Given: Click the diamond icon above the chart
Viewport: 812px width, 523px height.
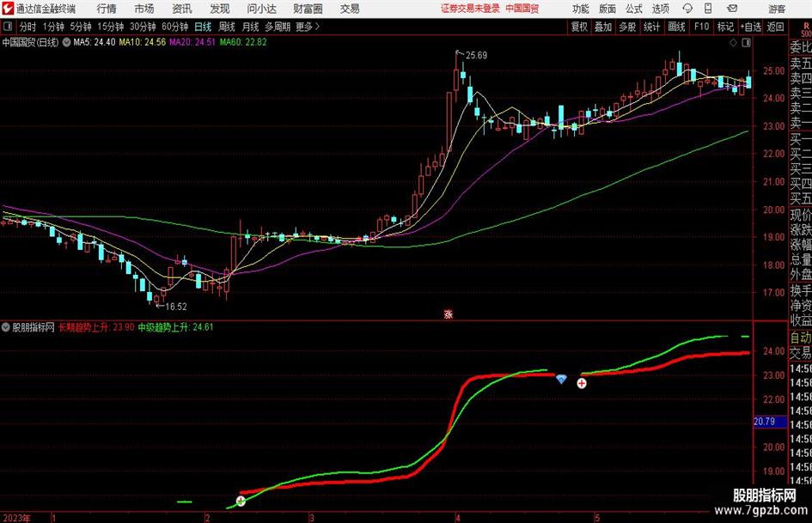Looking at the screenshot, I should coord(733,43).
